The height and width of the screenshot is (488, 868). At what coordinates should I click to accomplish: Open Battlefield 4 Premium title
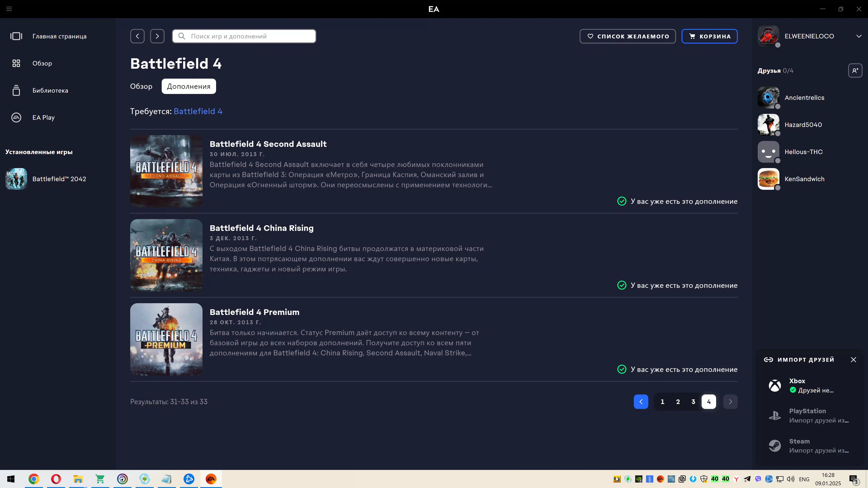point(254,312)
